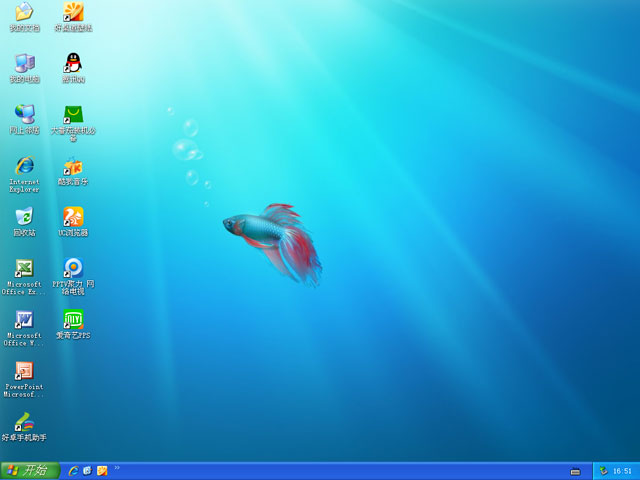The height and width of the screenshot is (480, 640).
Task: Open My Computer desktop icon
Action: click(x=24, y=63)
